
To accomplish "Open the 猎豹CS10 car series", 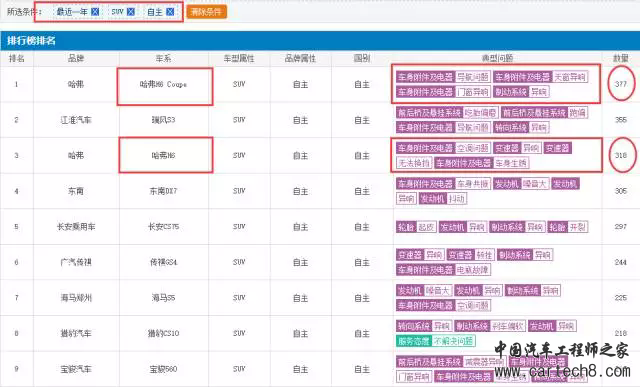I will pyautogui.click(x=163, y=333).
